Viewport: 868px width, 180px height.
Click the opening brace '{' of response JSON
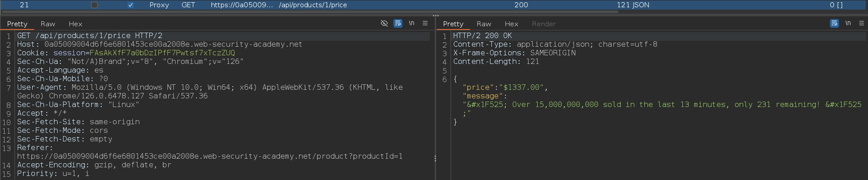[x=455, y=79]
